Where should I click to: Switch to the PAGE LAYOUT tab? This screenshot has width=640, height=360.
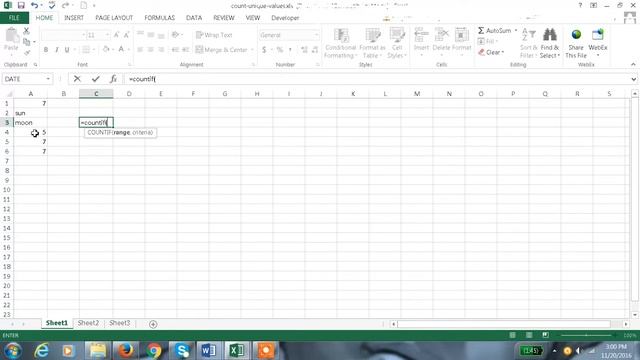[x=114, y=18]
